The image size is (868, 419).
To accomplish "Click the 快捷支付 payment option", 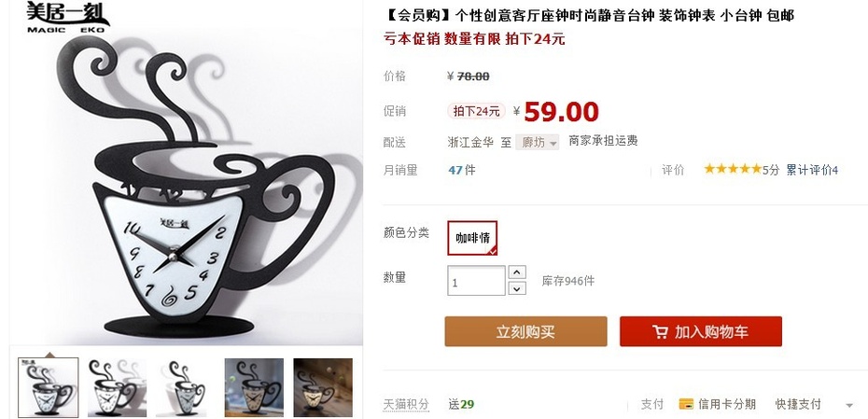I will pos(798,404).
